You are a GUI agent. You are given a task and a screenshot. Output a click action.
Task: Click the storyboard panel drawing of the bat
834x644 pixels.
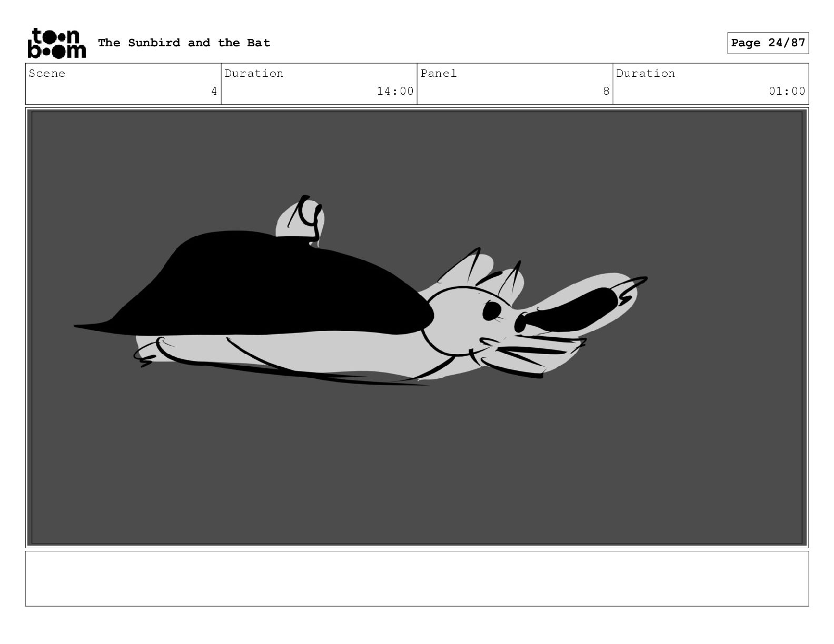(x=417, y=328)
